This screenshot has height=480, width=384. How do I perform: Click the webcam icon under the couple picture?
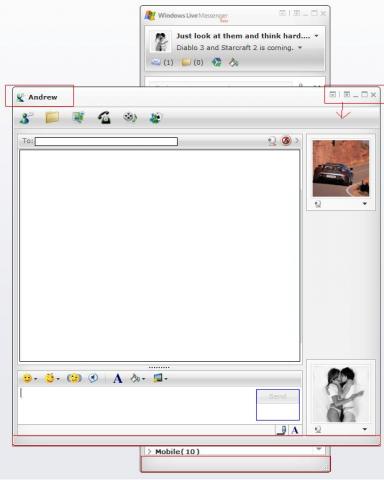click(318, 429)
